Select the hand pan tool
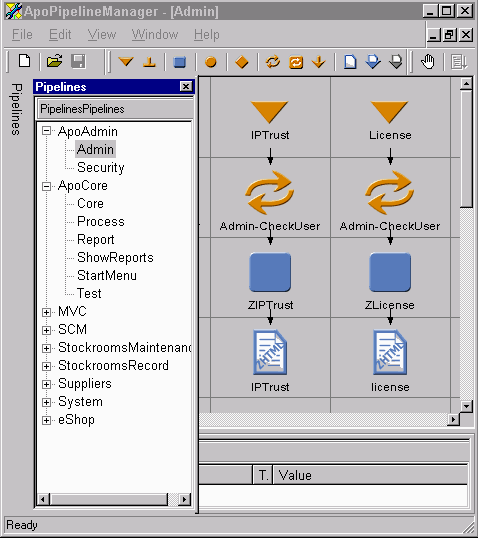This screenshot has height=538, width=478. click(x=428, y=62)
